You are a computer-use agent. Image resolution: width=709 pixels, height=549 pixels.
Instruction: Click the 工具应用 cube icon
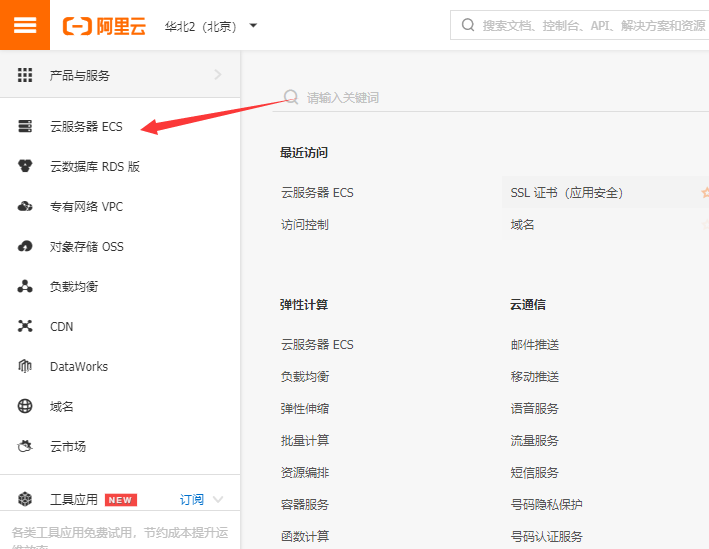coord(25,499)
